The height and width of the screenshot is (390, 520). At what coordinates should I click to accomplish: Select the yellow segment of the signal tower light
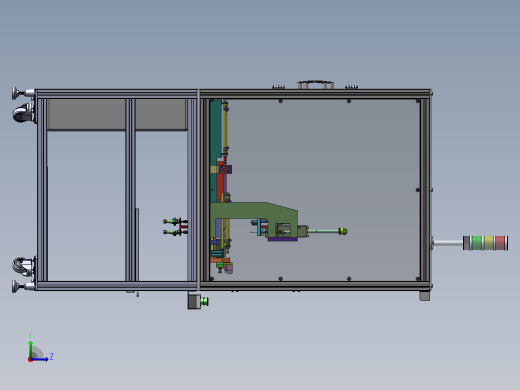pyautogui.click(x=489, y=243)
